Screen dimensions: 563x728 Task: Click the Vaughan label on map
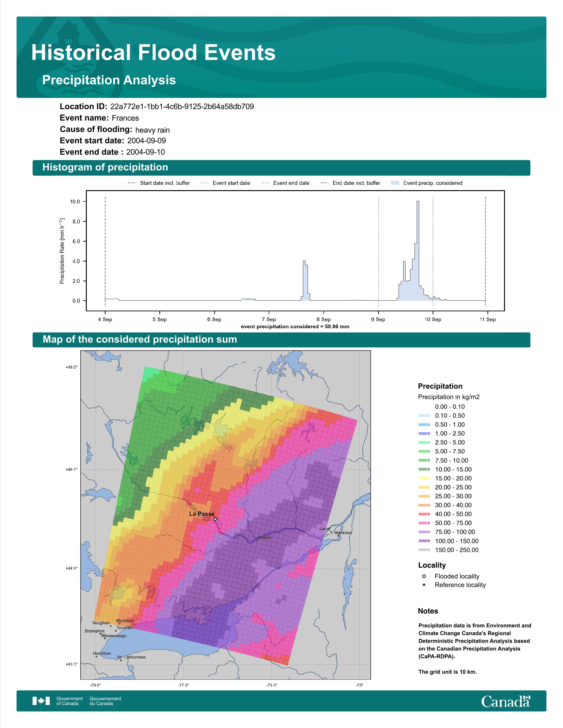[101, 623]
